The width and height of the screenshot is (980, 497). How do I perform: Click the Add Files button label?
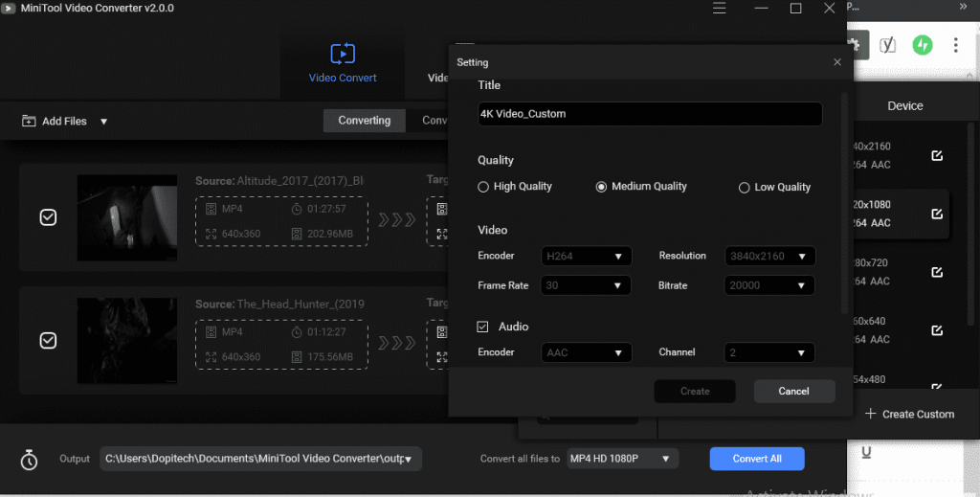pyautogui.click(x=64, y=122)
